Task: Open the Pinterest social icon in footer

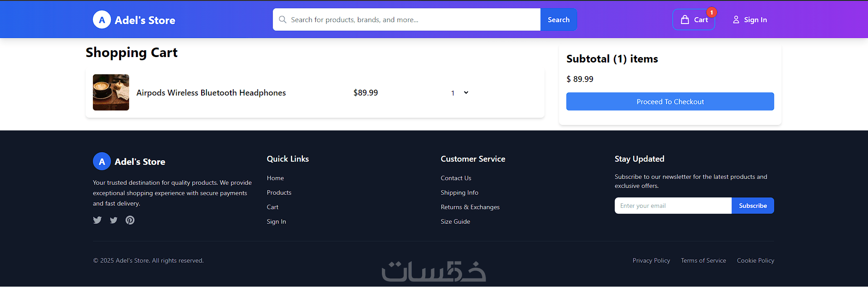Action: (130, 220)
